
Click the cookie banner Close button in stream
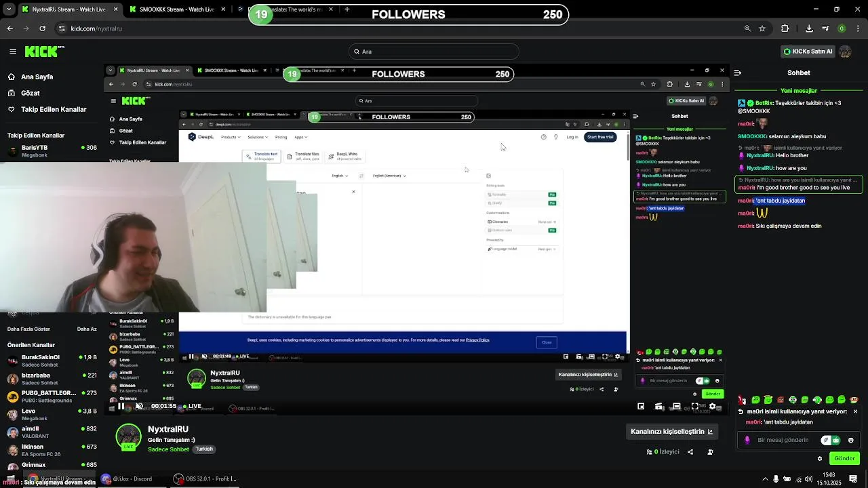click(x=547, y=342)
